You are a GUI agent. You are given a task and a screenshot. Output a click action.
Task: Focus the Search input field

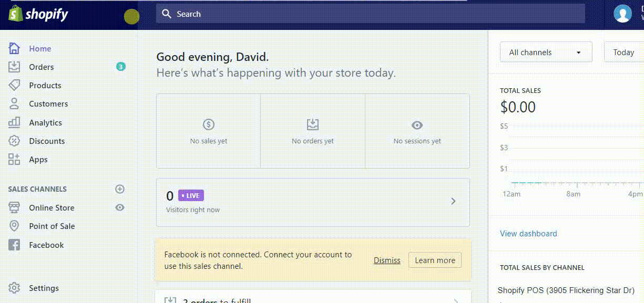(371, 14)
